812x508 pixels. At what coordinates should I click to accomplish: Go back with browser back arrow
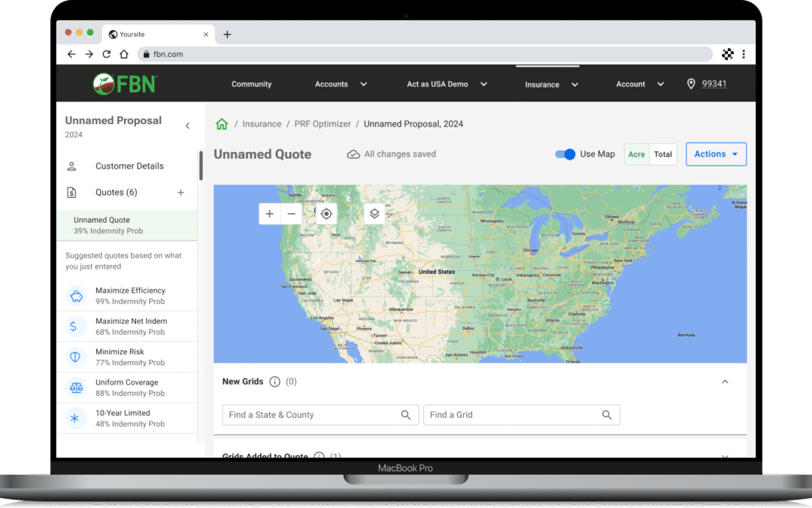[x=71, y=54]
